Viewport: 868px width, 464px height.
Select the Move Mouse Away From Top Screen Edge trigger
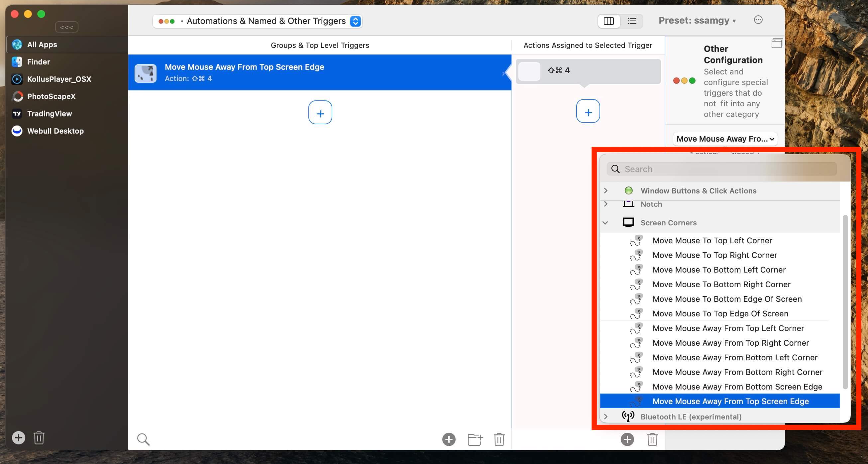coord(320,72)
